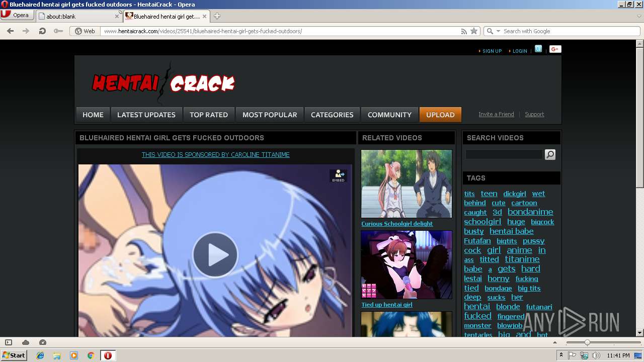
Task: Select the 'cartoon' tag
Action: [x=524, y=203]
